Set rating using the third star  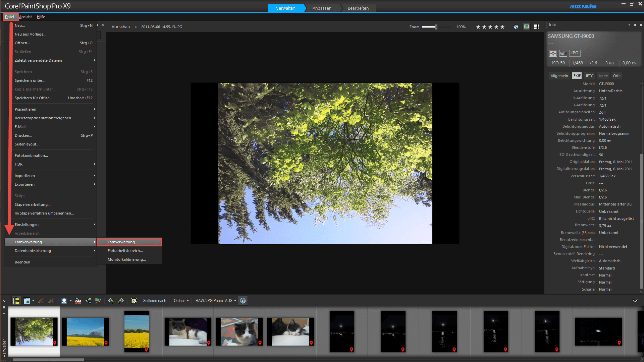coord(490,27)
